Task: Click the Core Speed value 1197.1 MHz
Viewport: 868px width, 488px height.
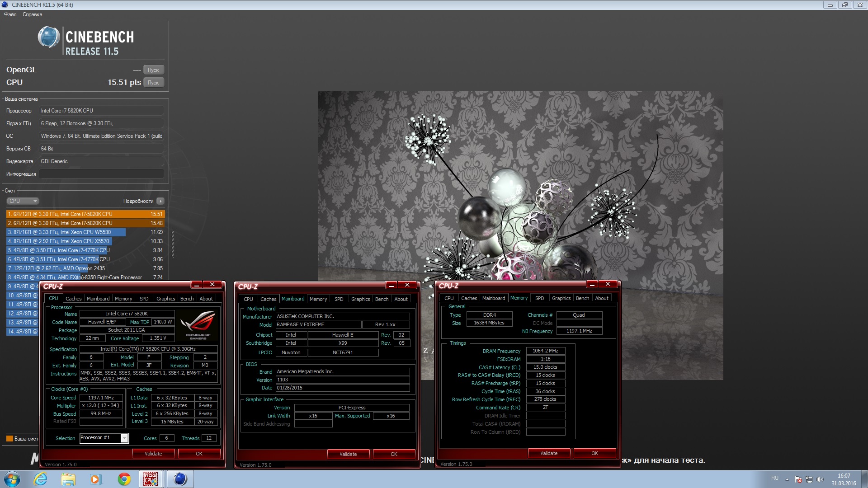Action: [101, 398]
